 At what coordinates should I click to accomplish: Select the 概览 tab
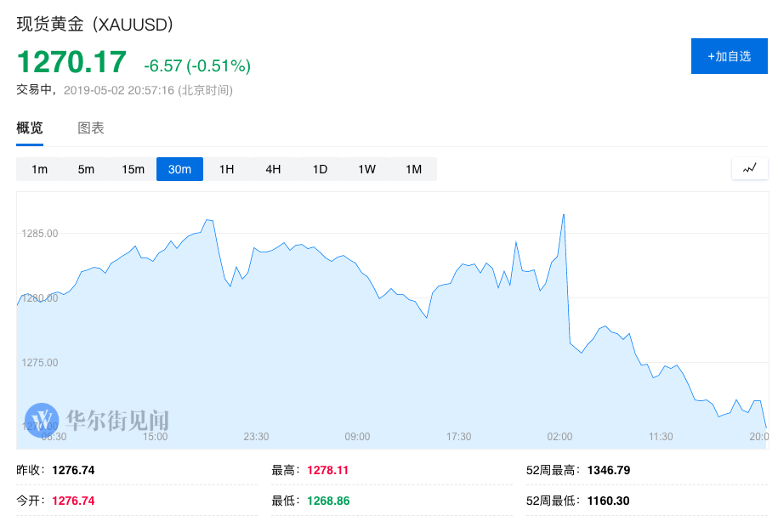point(29,128)
